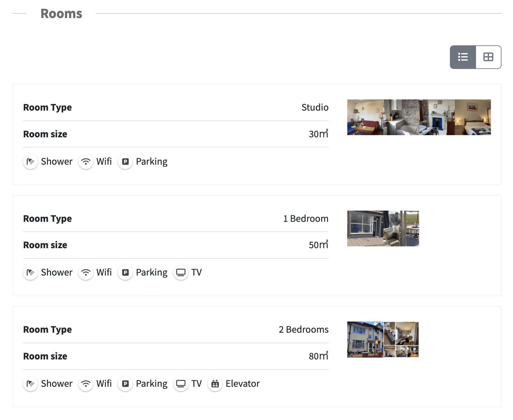Viewport: 513px width, 420px height.
Task: Click the Wifi icon in Studio room
Action: point(86,162)
